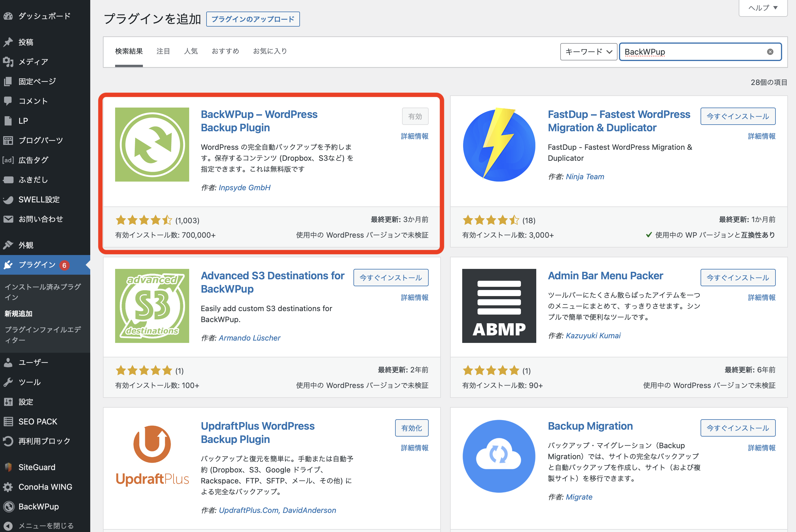Open 詳細情報 for UpdraftPlus plugin

point(414,448)
